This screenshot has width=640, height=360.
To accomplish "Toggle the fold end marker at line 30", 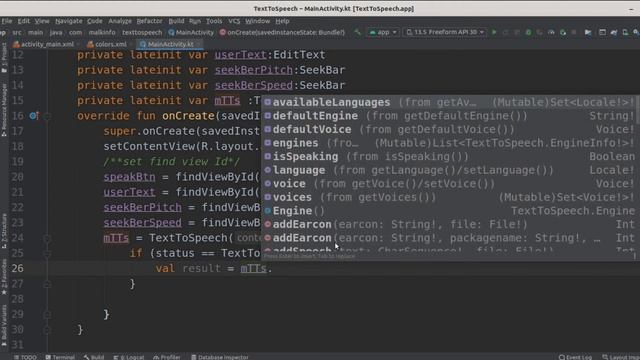I will pyautogui.click(x=47, y=329).
